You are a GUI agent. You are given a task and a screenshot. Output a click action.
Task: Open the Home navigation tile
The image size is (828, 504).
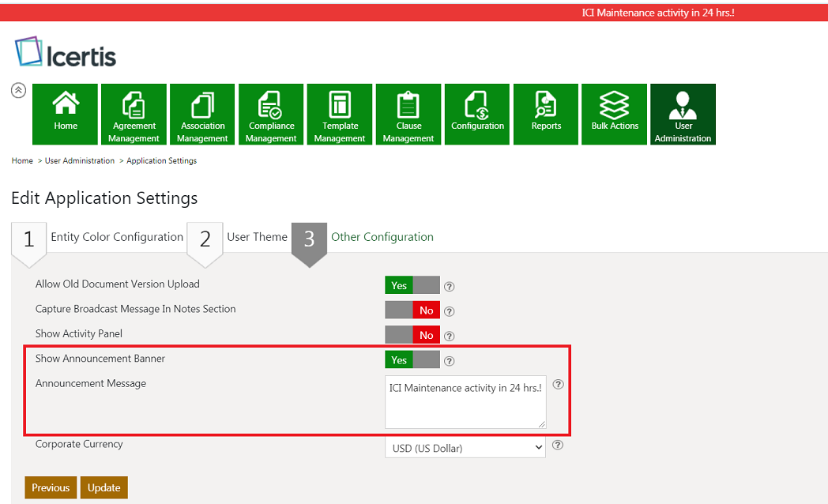[66, 114]
